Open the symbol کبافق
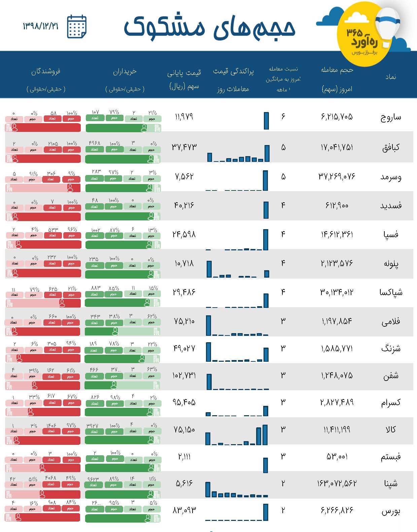Image resolution: width=417 pixels, height=532 pixels. (x=391, y=147)
